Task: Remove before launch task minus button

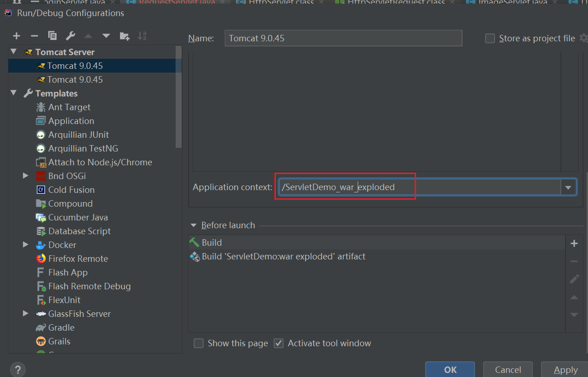Action: (574, 261)
